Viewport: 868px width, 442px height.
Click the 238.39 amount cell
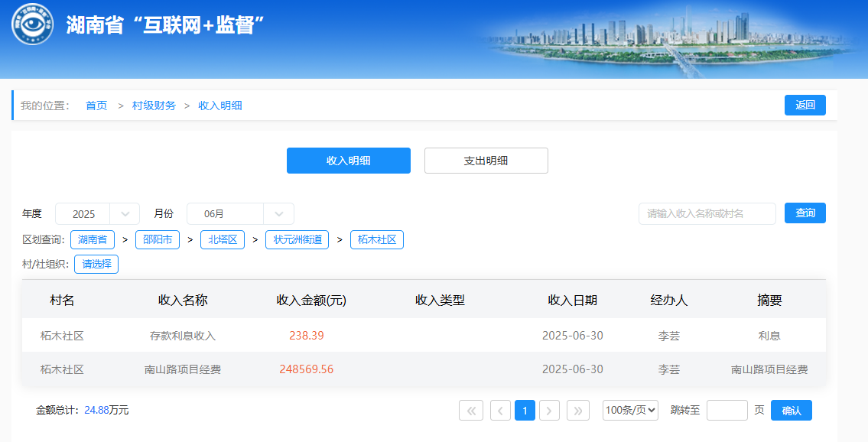pyautogui.click(x=307, y=335)
